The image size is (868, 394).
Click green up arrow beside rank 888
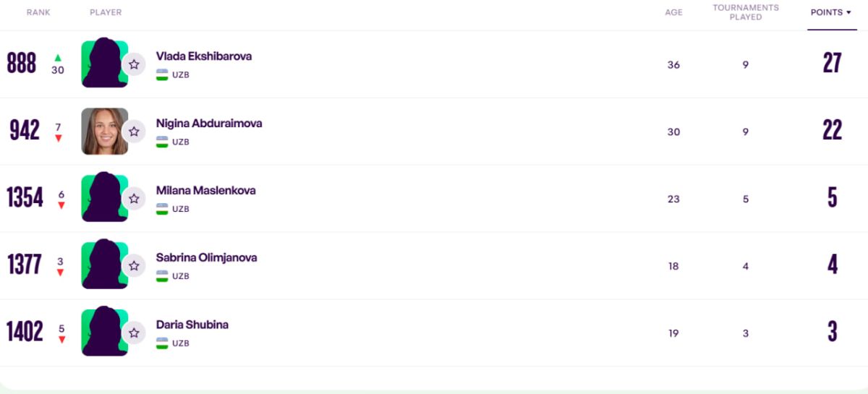(x=58, y=58)
